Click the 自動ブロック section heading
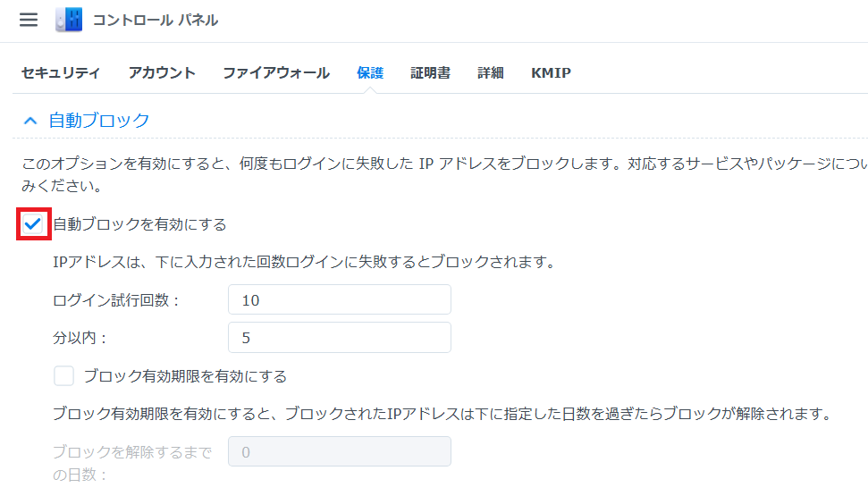This screenshot has width=868, height=496. (x=99, y=120)
